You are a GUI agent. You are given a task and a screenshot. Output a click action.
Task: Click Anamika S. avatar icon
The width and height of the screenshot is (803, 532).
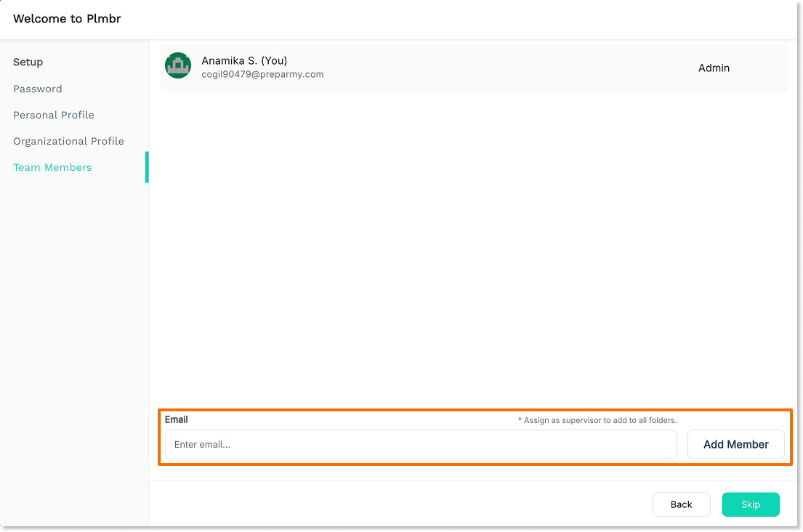coord(178,65)
